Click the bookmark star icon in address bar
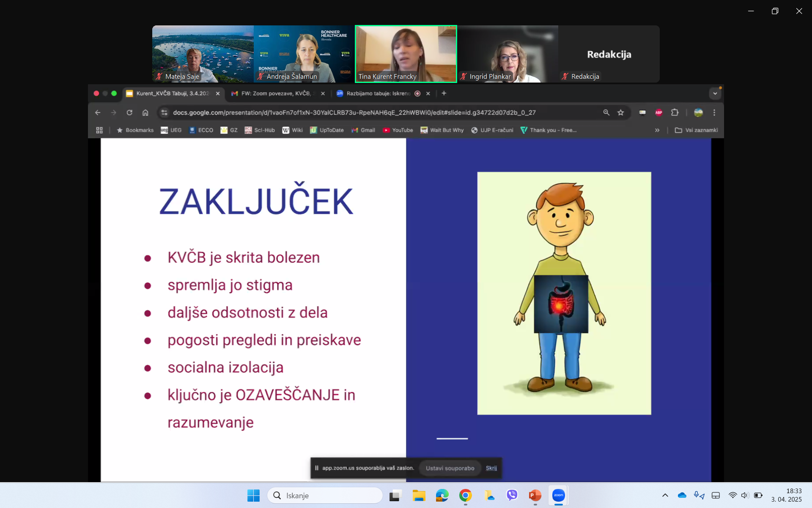 [620, 113]
